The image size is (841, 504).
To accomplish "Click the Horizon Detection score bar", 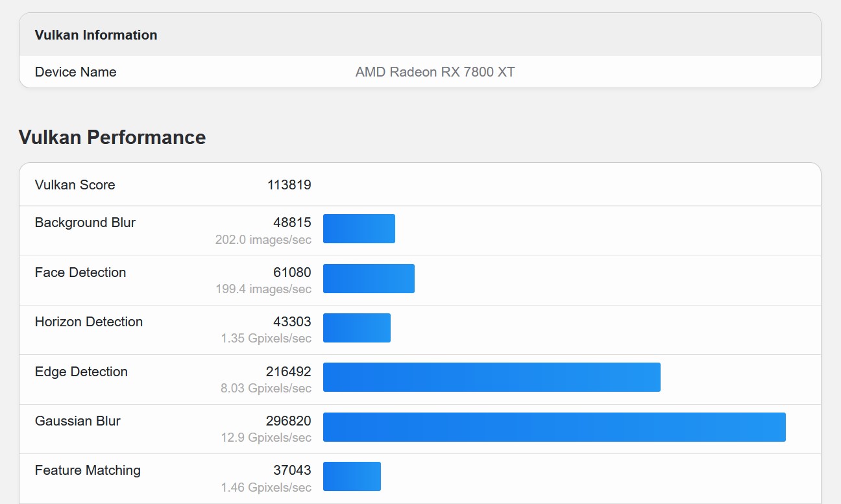I will pyautogui.click(x=357, y=328).
